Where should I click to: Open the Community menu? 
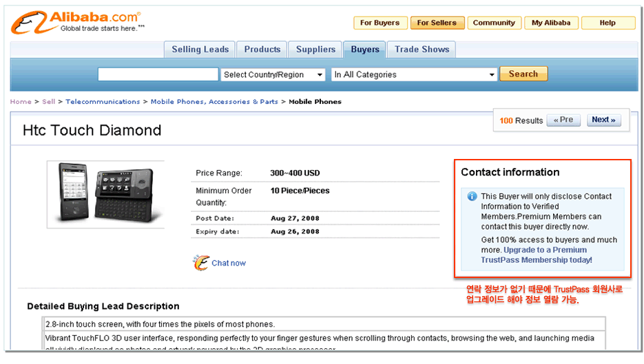coord(494,23)
